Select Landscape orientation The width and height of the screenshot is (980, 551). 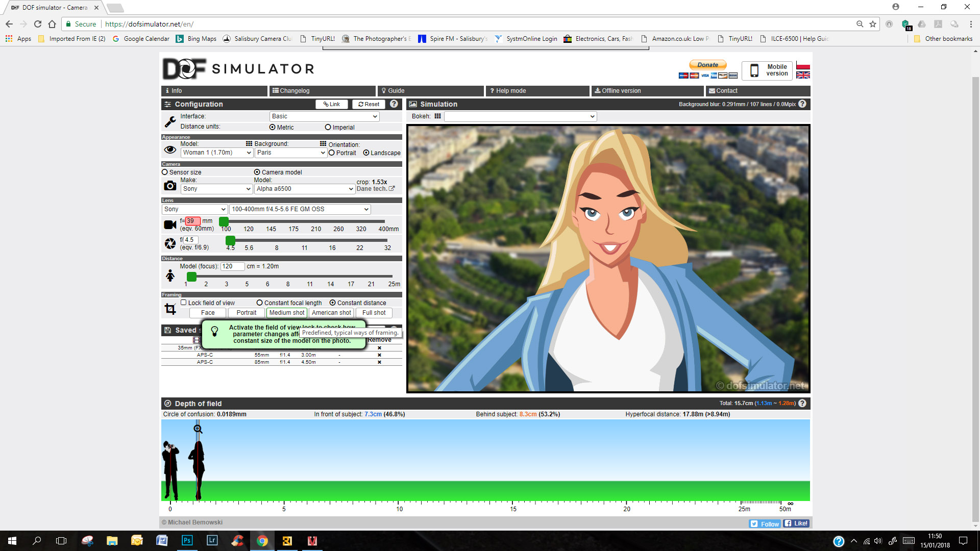point(366,153)
